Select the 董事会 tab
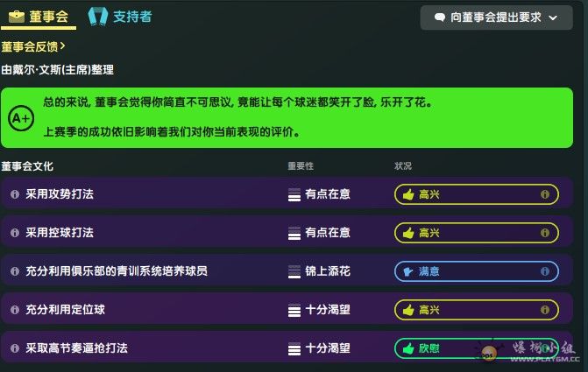 39,17
